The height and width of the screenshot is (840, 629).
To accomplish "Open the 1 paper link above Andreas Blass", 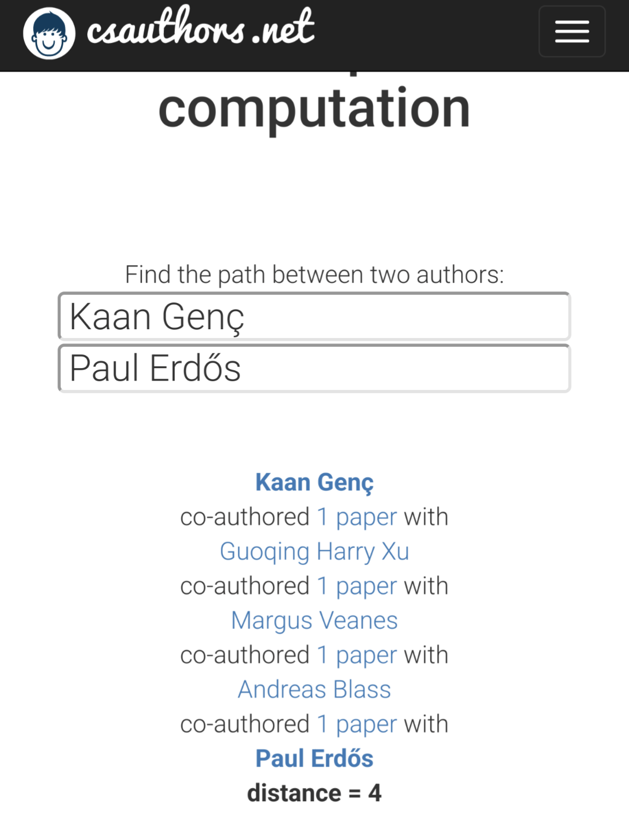I will [357, 655].
